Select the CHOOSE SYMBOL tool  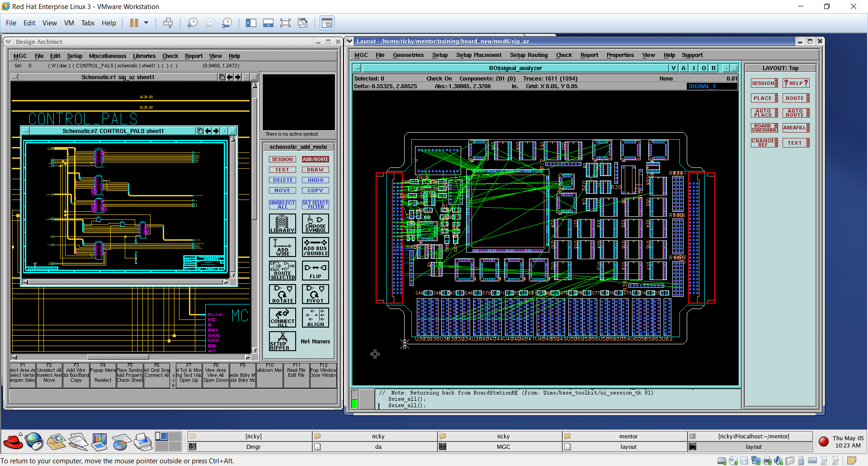pyautogui.click(x=315, y=223)
